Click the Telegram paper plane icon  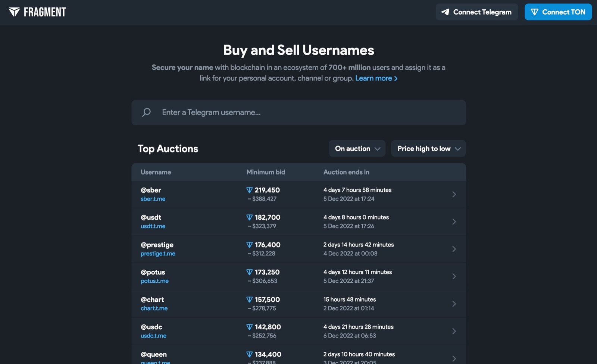pos(445,12)
